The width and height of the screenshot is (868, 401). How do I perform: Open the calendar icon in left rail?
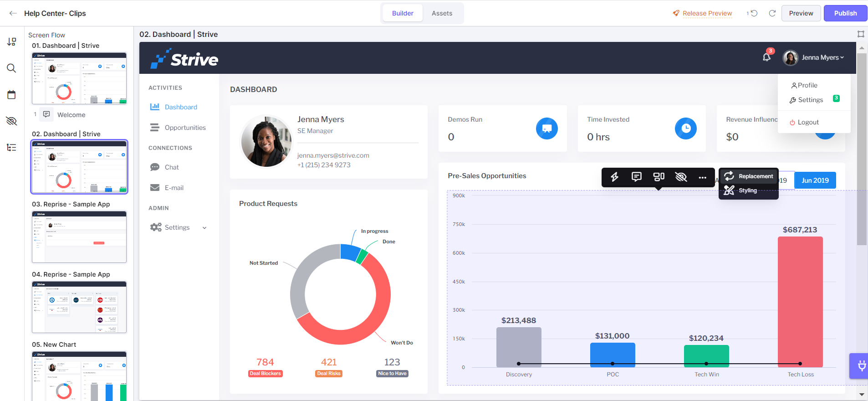click(x=12, y=94)
